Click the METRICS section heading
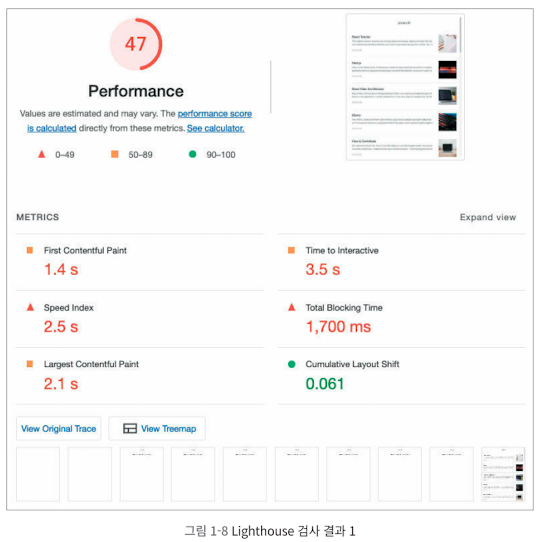 (38, 217)
